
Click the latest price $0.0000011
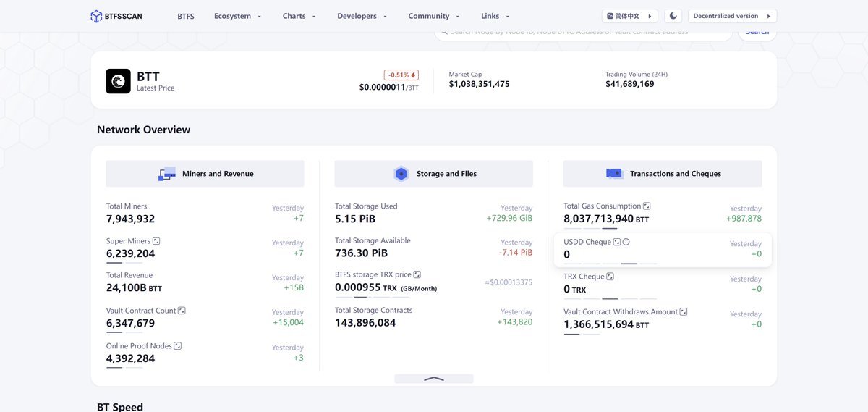pos(382,87)
